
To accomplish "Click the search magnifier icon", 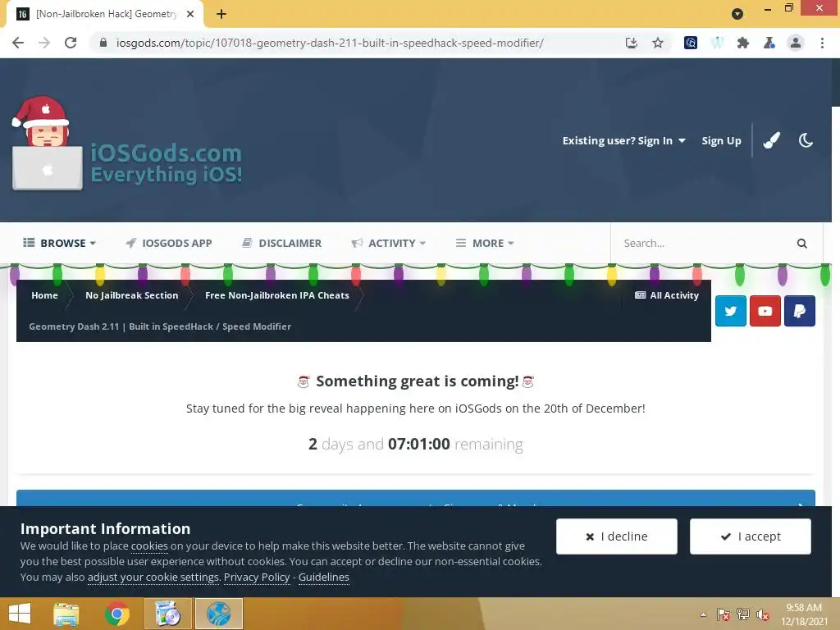I will click(x=801, y=243).
